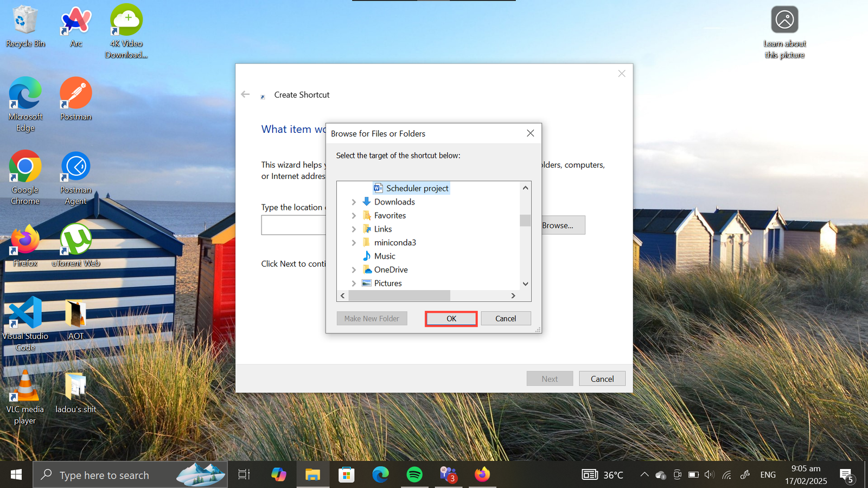Select the Music folder
The image size is (868, 488).
point(385,256)
